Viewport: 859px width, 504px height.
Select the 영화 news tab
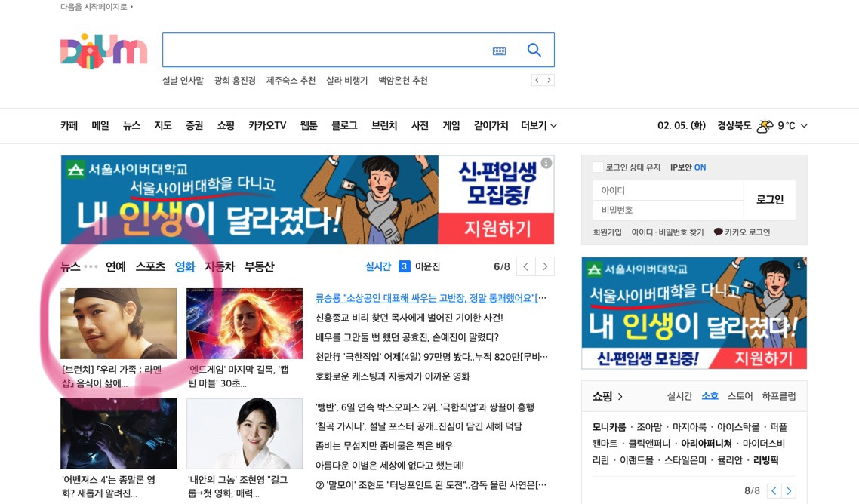[185, 267]
